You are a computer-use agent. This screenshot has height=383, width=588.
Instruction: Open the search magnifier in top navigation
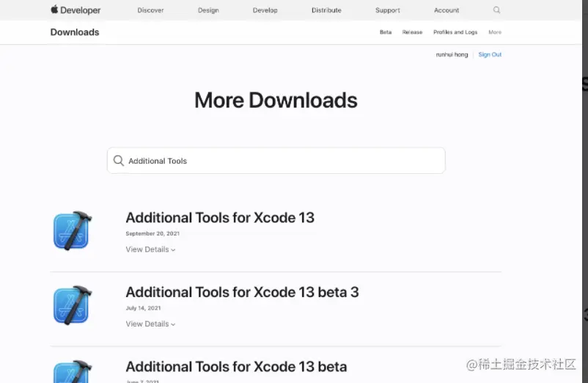[x=496, y=10]
